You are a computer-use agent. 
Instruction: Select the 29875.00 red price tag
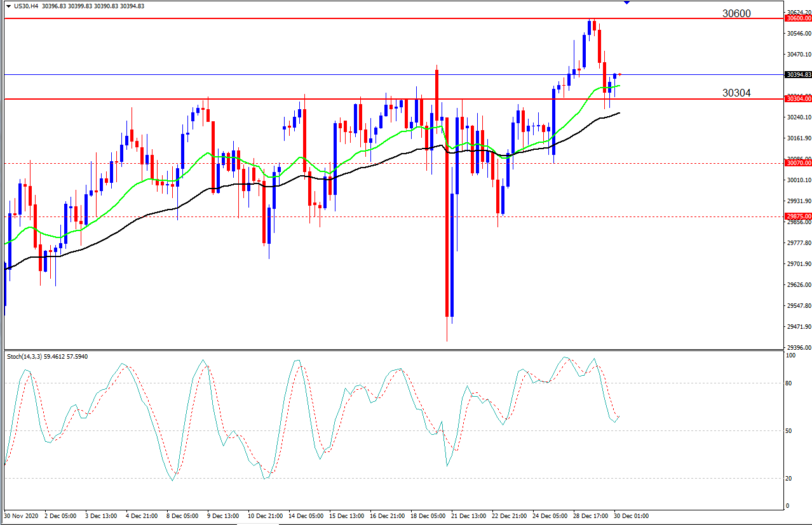click(797, 216)
